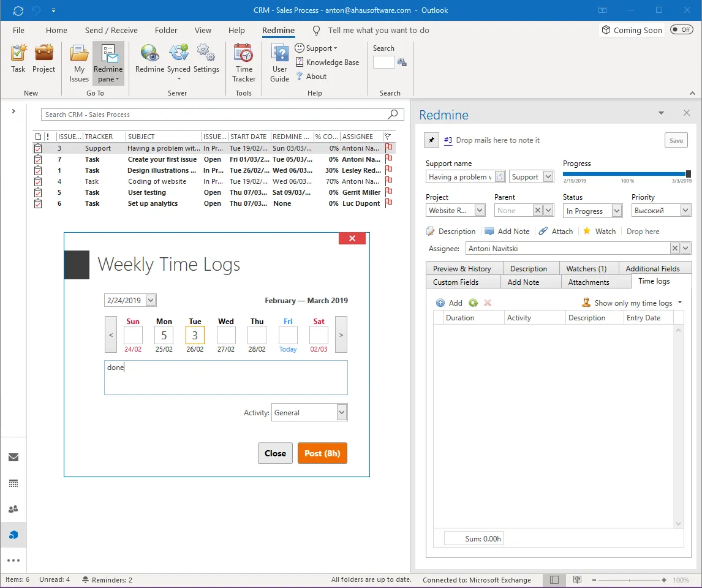
Task: Watch this issue with the star
Action: tap(599, 232)
